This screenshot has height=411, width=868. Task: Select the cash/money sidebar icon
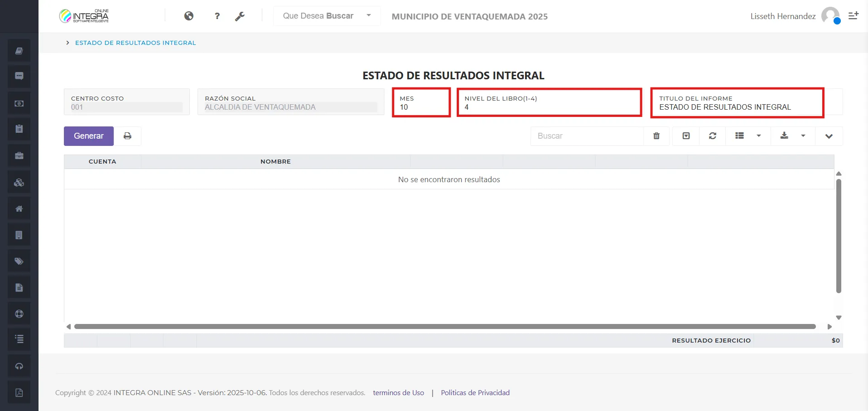pos(19,103)
